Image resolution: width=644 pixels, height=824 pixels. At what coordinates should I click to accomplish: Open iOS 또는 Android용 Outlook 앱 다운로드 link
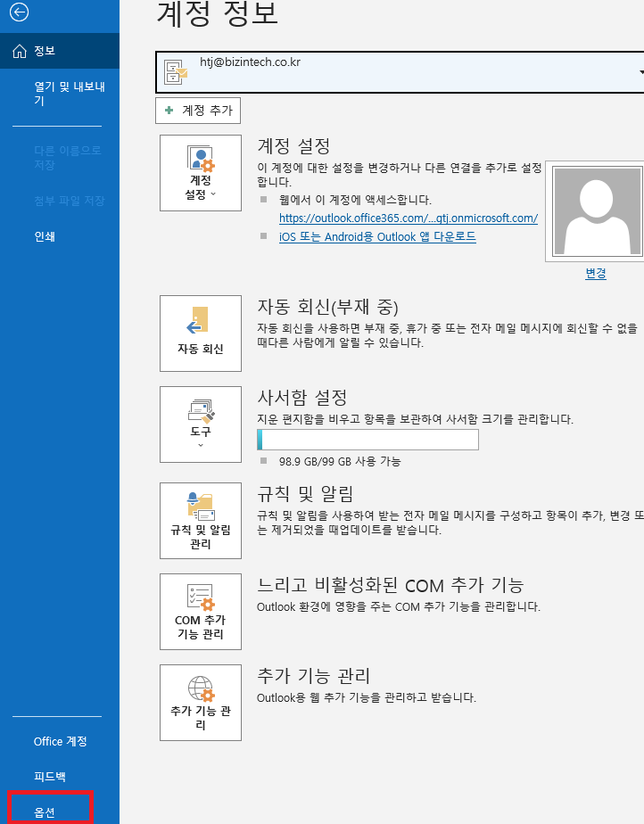[377, 236]
